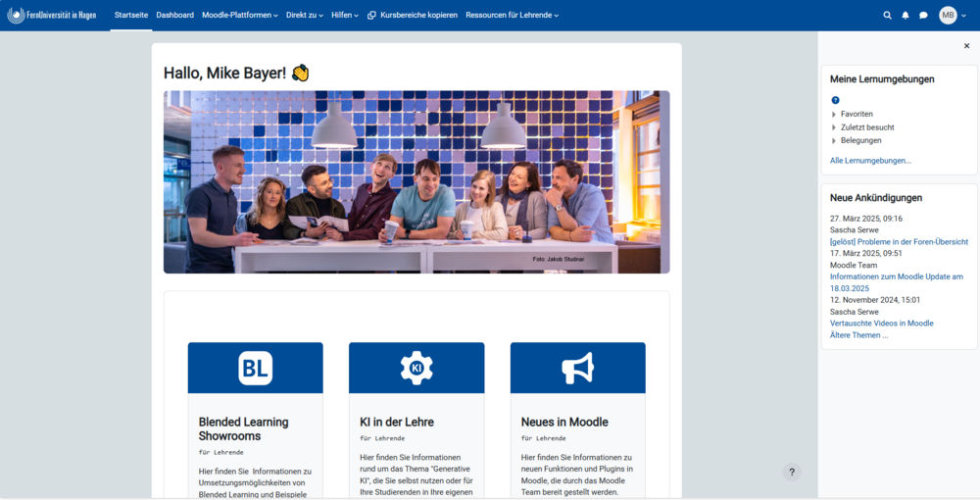Click the Neues in Moodle card title
The height and width of the screenshot is (500, 980).
click(x=564, y=422)
